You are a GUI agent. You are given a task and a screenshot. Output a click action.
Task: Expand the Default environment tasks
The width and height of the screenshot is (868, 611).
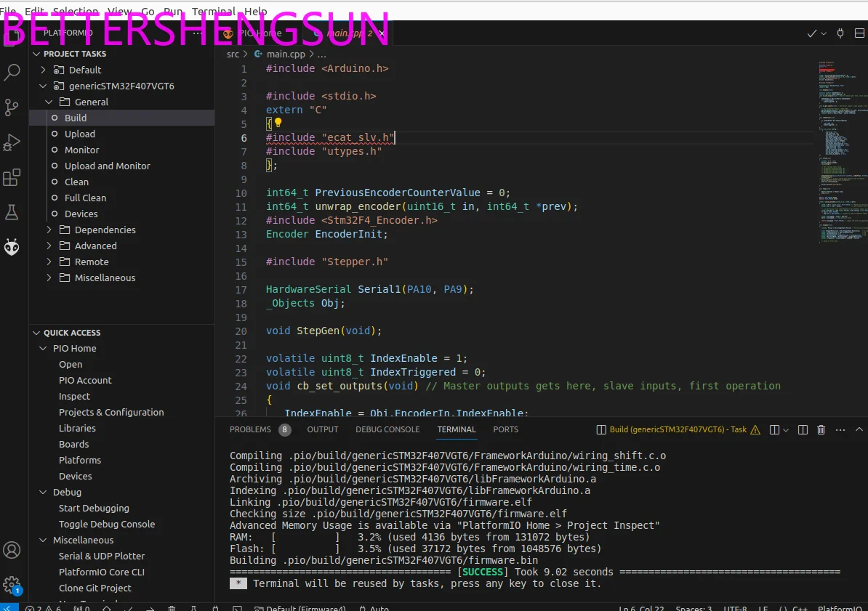(x=43, y=70)
